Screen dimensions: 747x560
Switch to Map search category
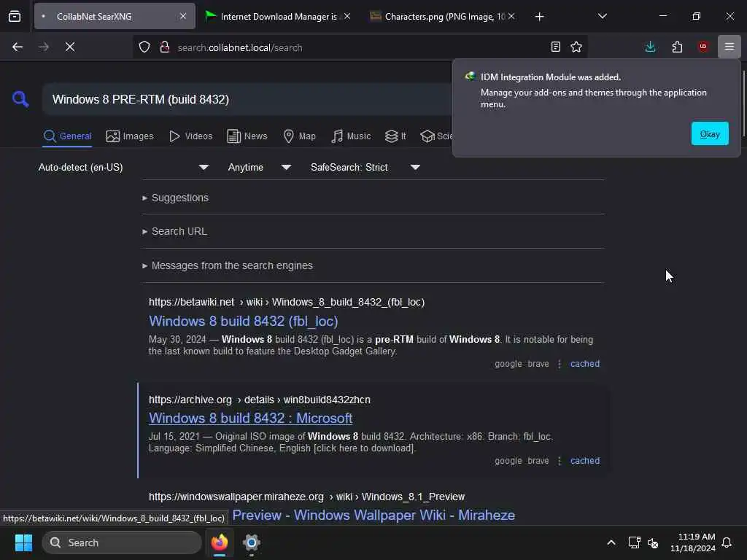(x=299, y=136)
